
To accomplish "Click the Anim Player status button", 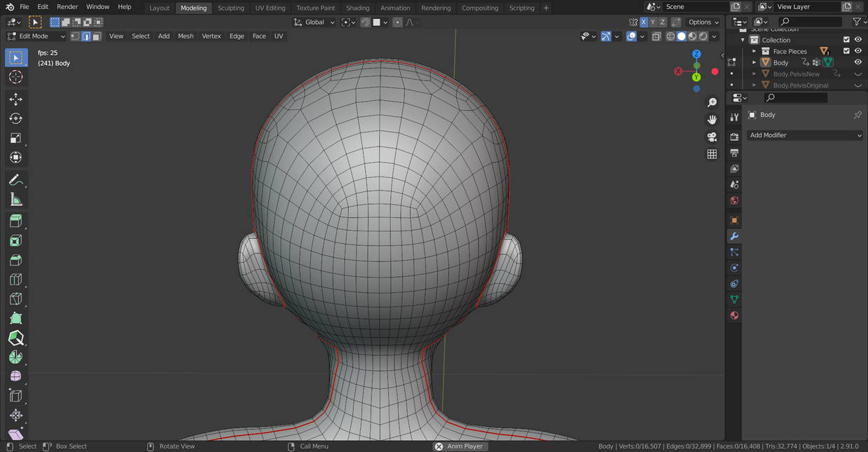I will click(460, 446).
